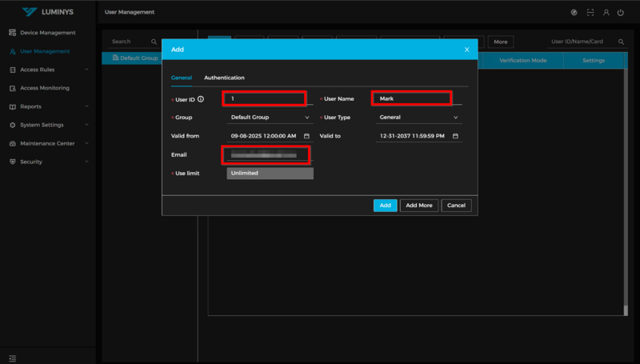The width and height of the screenshot is (640, 364).
Task: Open the Valid to calendar icon
Action: click(455, 136)
